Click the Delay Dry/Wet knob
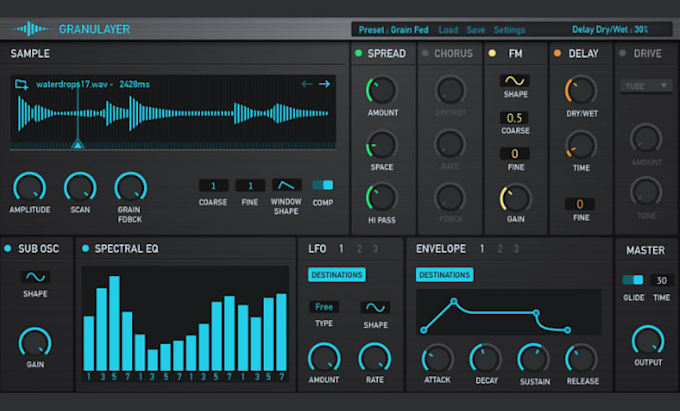This screenshot has width=680, height=411. [x=581, y=91]
